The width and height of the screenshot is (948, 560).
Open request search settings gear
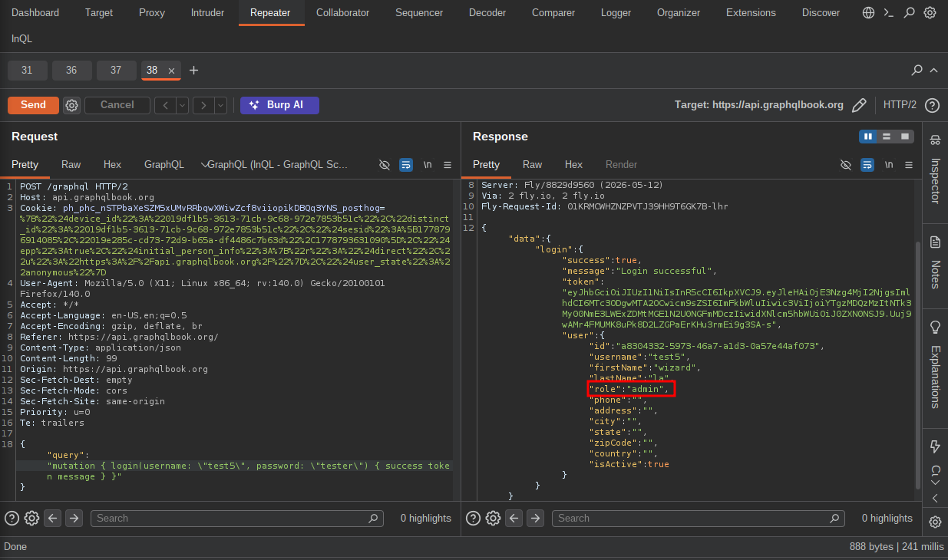click(x=31, y=518)
